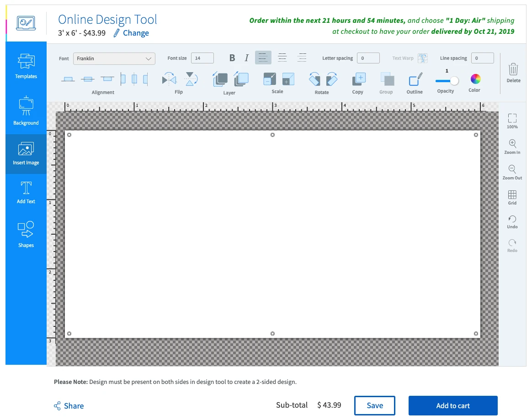
Task: Flip object vertically
Action: pos(190,79)
